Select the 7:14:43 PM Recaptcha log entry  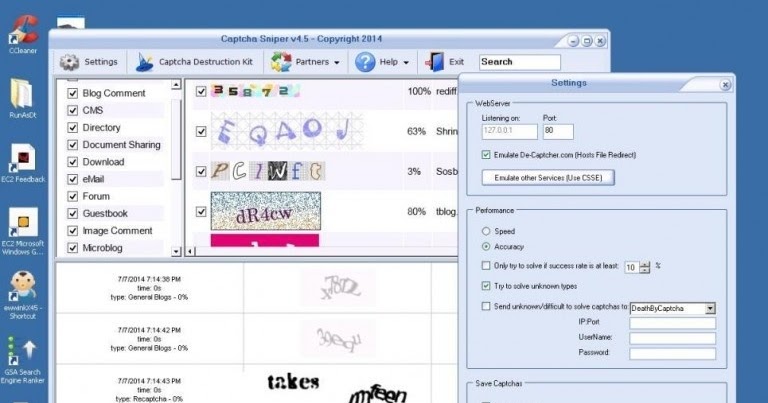(149, 389)
